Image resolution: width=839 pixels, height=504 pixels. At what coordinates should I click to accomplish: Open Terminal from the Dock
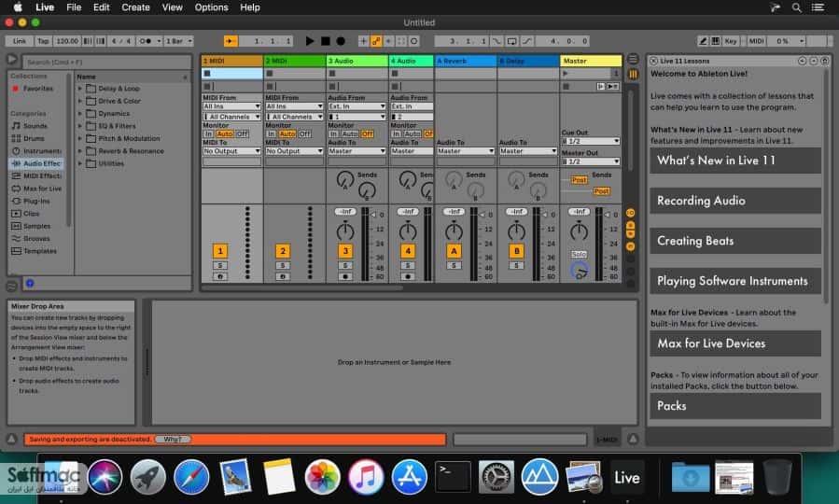click(453, 476)
